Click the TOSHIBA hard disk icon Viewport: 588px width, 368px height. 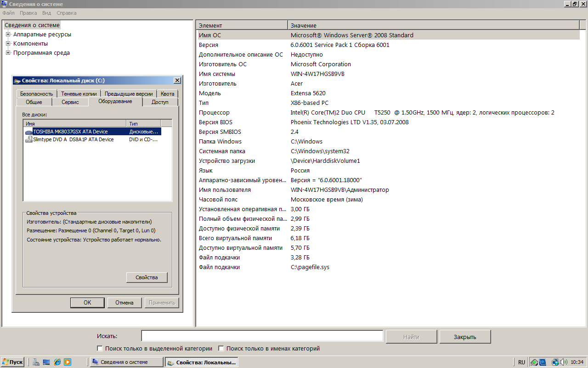[x=29, y=132]
